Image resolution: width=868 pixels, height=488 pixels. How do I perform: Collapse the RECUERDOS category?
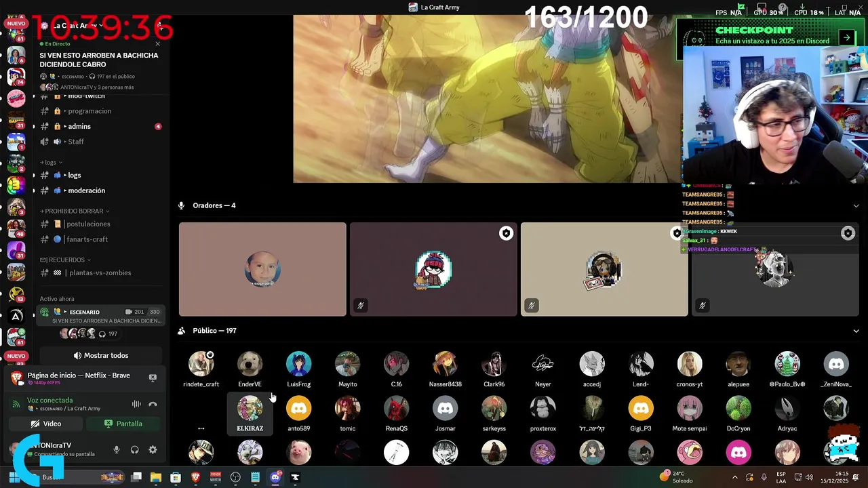click(65, 260)
